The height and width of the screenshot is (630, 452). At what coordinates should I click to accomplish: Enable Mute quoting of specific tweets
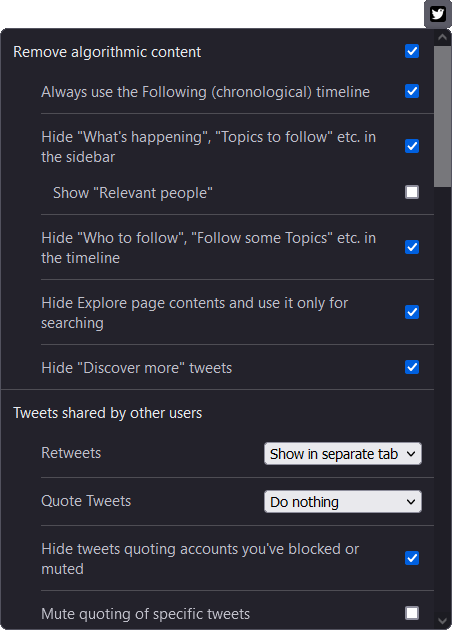click(412, 613)
